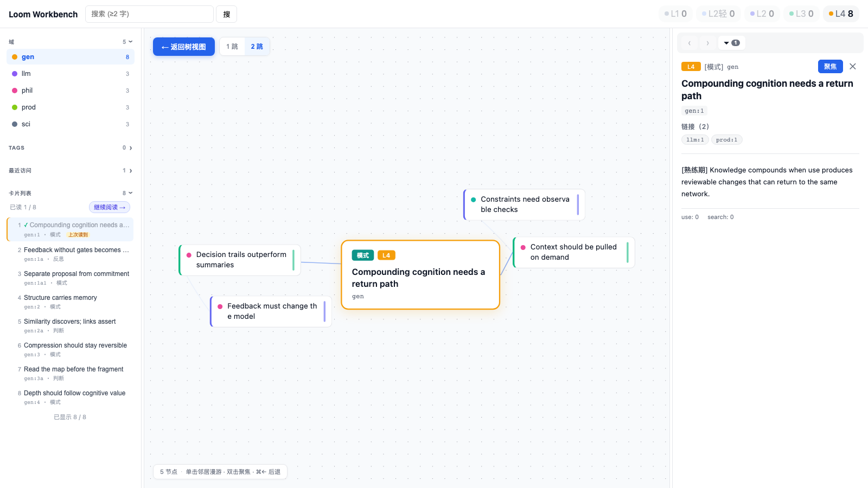This screenshot has height=488, width=868.
Task: Click the 聚焦 focus button
Action: (x=830, y=67)
